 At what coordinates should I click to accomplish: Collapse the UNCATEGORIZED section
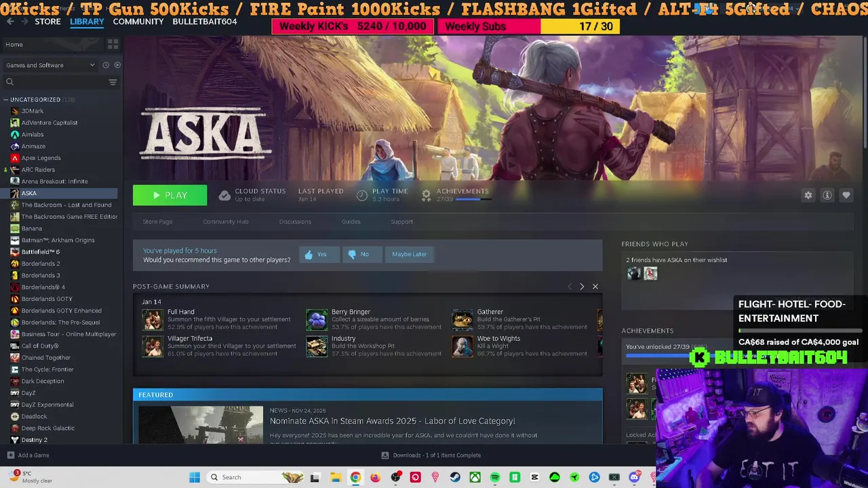point(6,100)
